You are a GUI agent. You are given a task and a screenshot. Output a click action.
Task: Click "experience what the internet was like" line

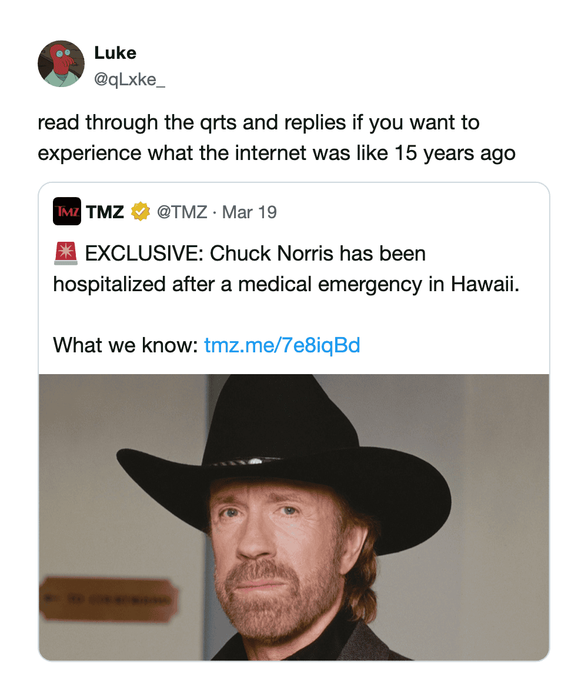[212, 153]
